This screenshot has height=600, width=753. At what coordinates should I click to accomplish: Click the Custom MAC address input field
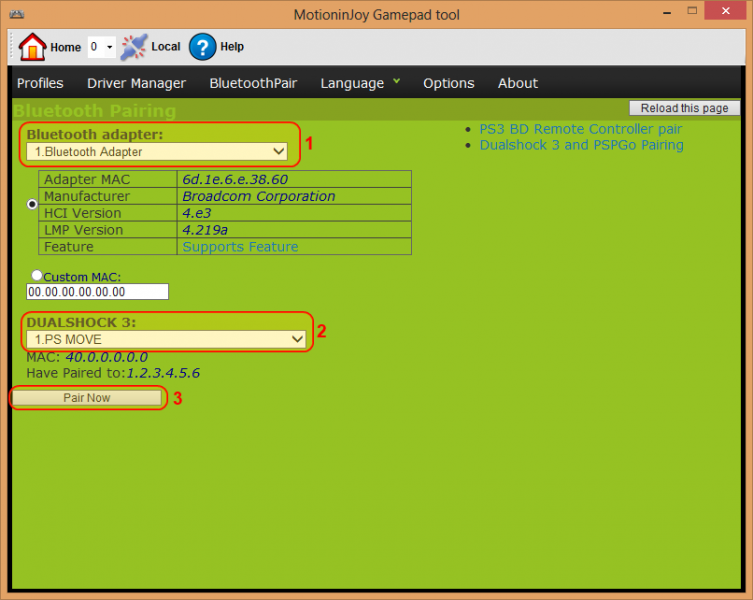pos(97,292)
